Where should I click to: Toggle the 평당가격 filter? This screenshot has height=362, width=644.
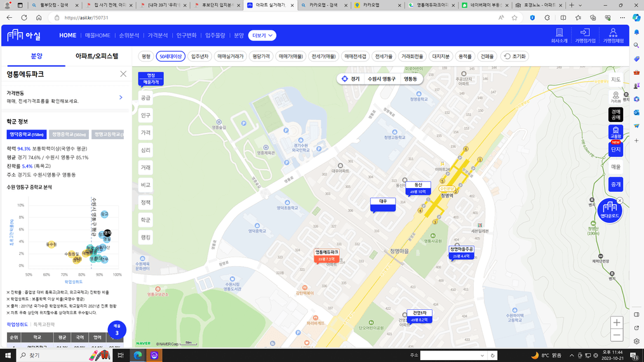point(261,57)
